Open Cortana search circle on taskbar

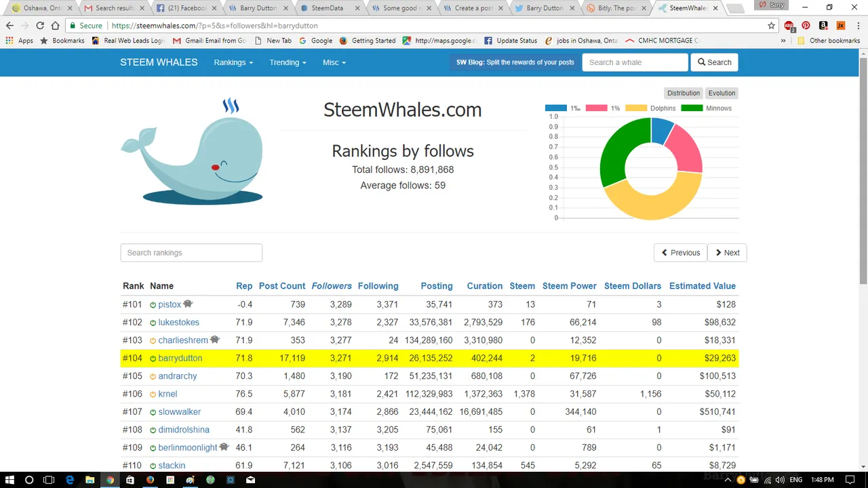click(x=29, y=480)
